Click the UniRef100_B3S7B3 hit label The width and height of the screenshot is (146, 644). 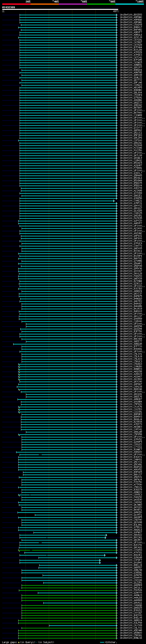[131, 289]
